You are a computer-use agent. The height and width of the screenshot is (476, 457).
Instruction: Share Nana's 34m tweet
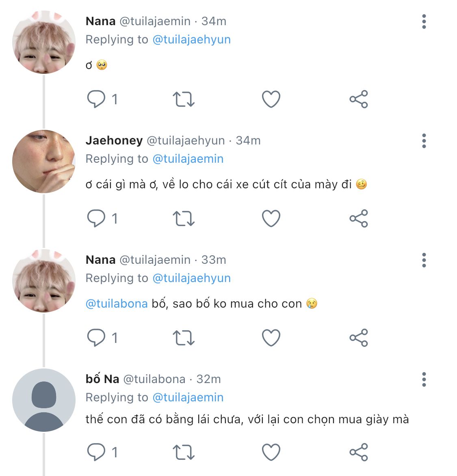[x=358, y=99]
